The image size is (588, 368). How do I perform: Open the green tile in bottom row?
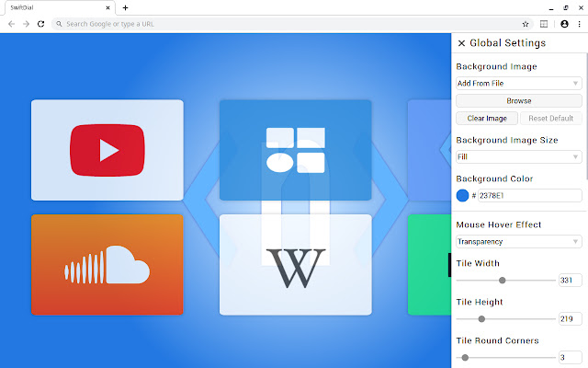pyautogui.click(x=429, y=265)
